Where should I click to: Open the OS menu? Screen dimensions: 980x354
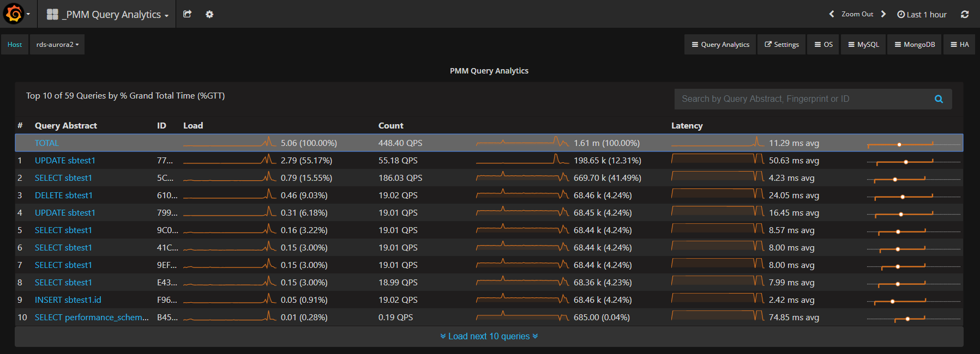tap(823, 45)
